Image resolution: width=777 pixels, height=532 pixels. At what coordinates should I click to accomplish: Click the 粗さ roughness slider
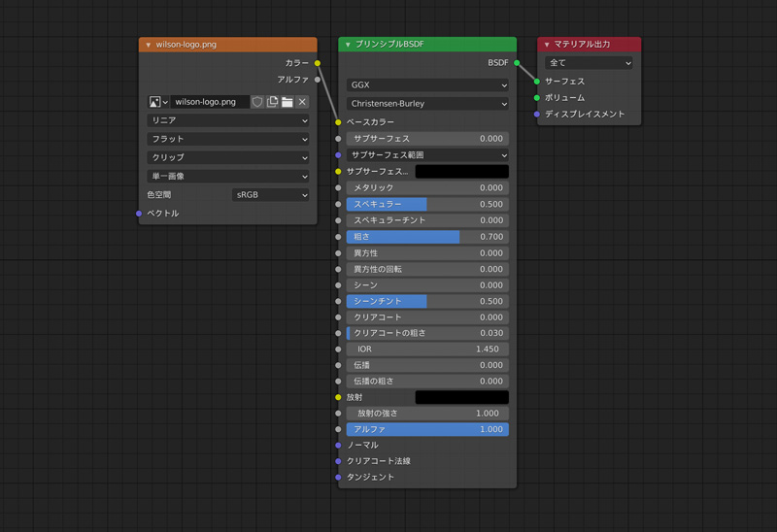click(x=427, y=237)
